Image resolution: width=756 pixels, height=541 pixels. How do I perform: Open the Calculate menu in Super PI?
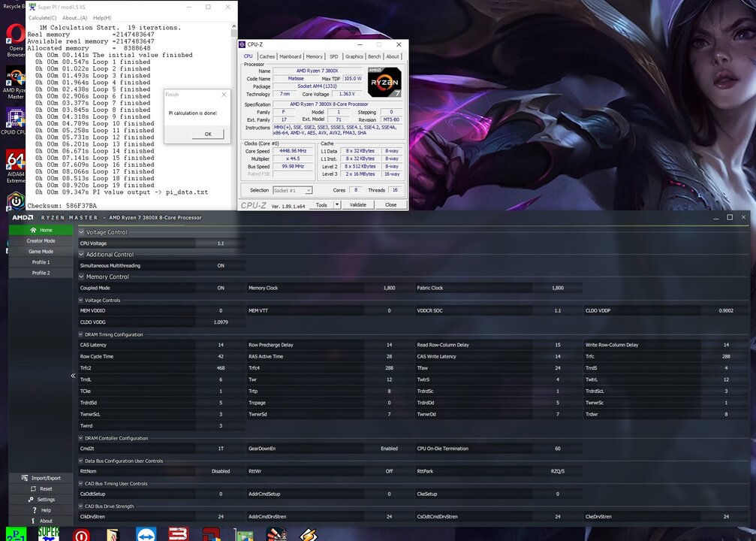(43, 18)
